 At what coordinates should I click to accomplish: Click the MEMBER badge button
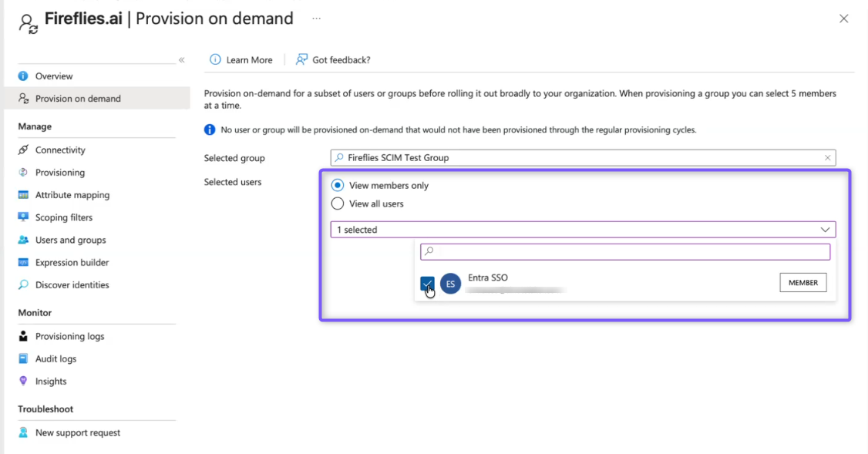[x=803, y=283]
